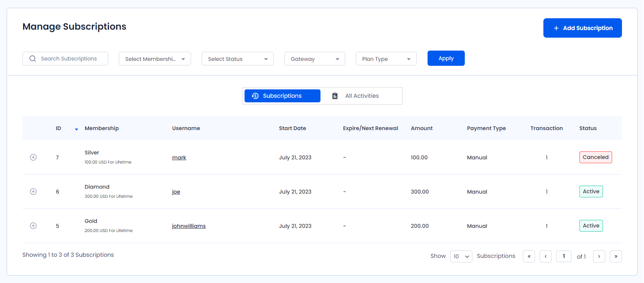Open the Plan Type dropdown

click(386, 59)
